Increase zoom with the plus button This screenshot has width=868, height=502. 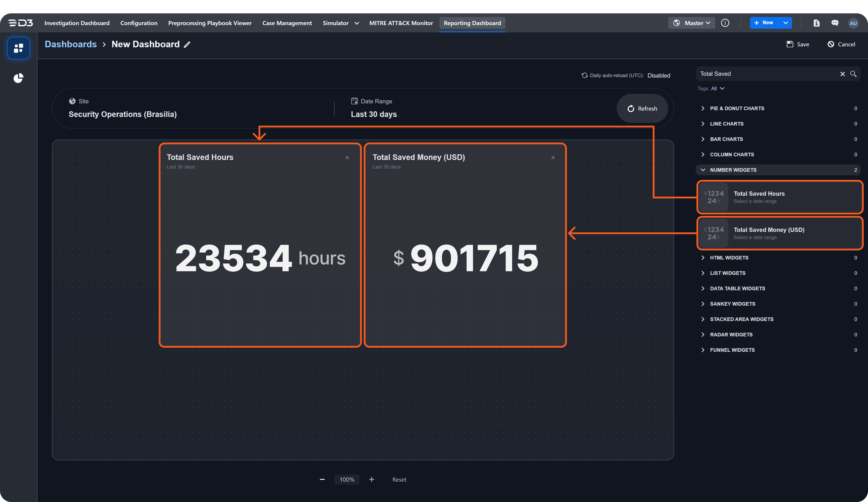point(371,479)
